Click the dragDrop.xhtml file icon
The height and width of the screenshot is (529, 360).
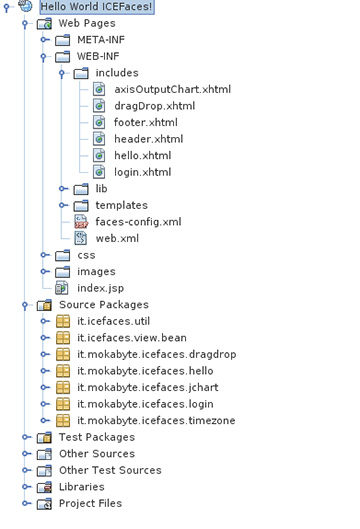coord(99,106)
